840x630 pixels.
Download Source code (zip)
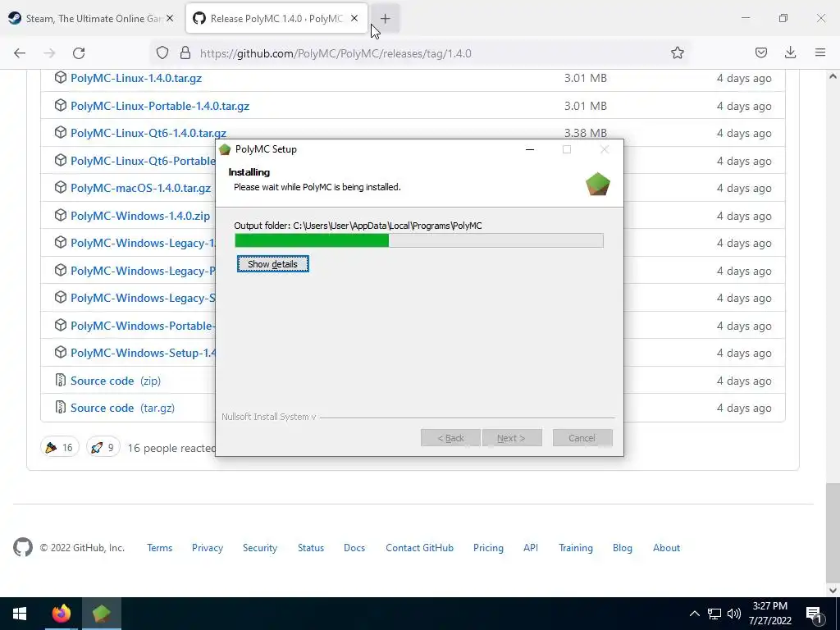tap(116, 381)
